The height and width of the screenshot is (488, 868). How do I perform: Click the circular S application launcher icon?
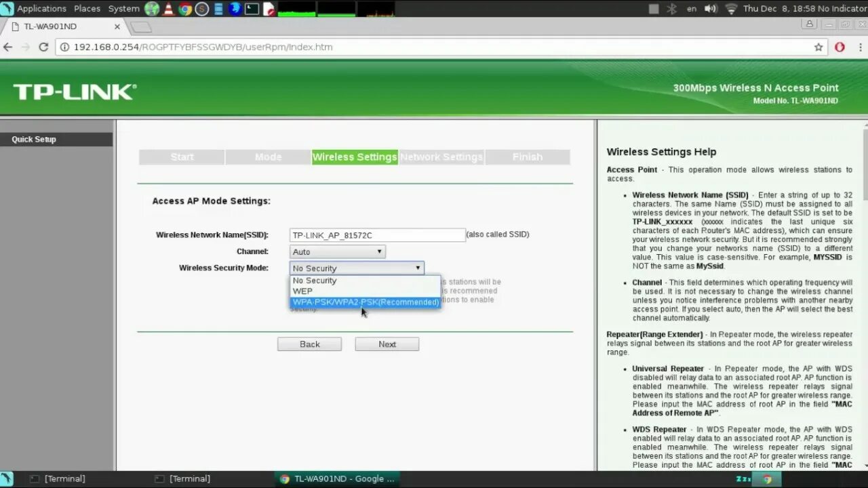pos(201,9)
